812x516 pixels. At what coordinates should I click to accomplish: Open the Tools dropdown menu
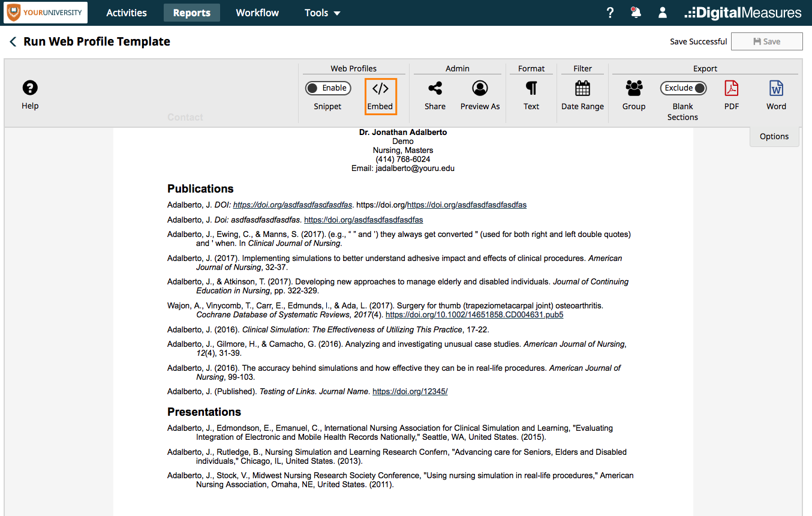tap(322, 12)
